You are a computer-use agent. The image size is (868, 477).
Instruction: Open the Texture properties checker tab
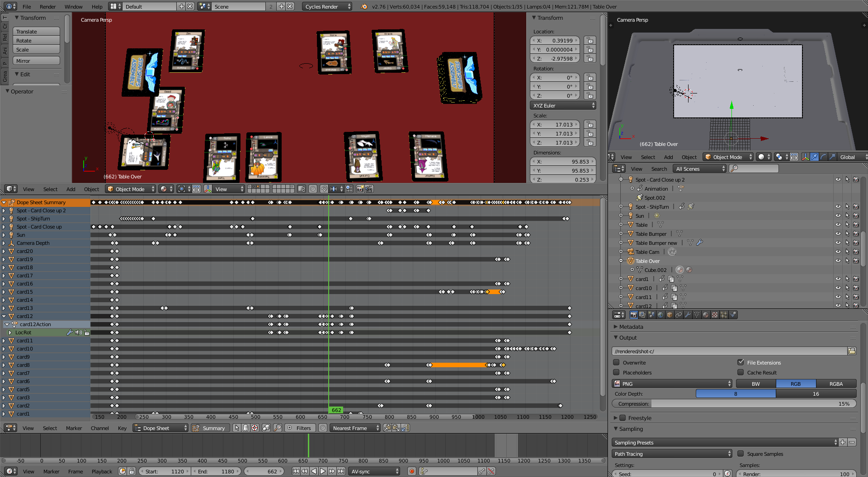point(715,315)
